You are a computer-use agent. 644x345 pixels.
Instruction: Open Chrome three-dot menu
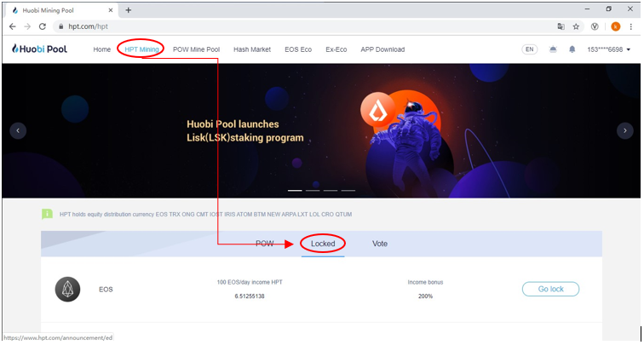tap(631, 26)
